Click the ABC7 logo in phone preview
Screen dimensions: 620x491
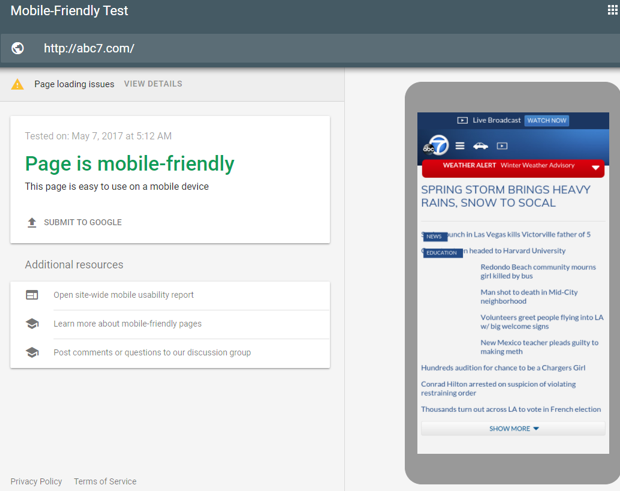click(436, 145)
